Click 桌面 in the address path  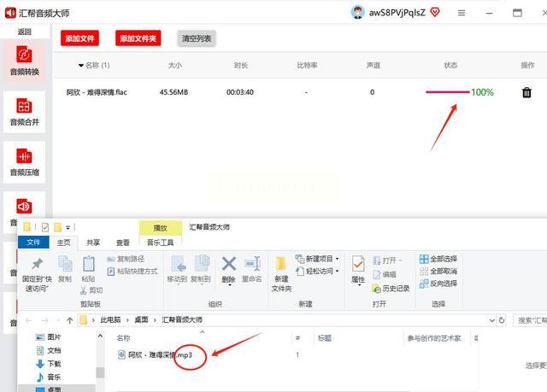[141, 320]
